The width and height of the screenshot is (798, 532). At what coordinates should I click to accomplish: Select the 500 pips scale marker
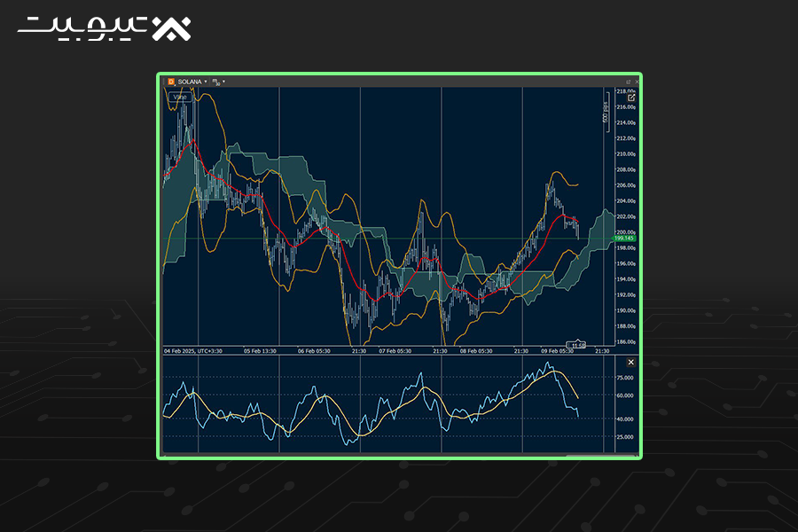click(606, 112)
